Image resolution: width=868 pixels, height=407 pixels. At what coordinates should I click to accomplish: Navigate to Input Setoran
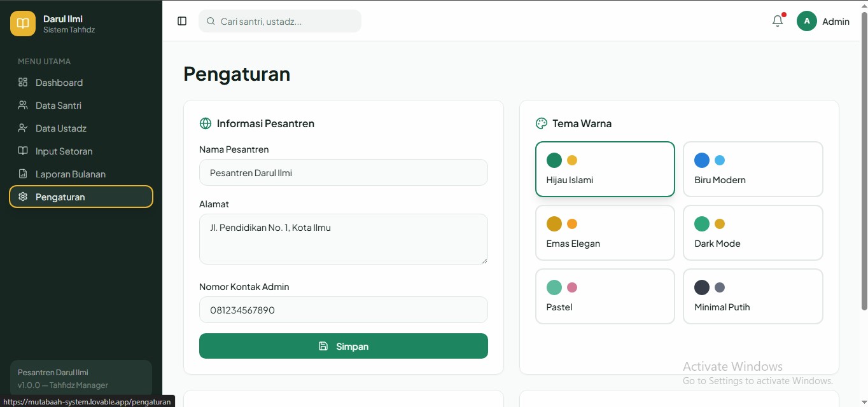click(x=81, y=151)
